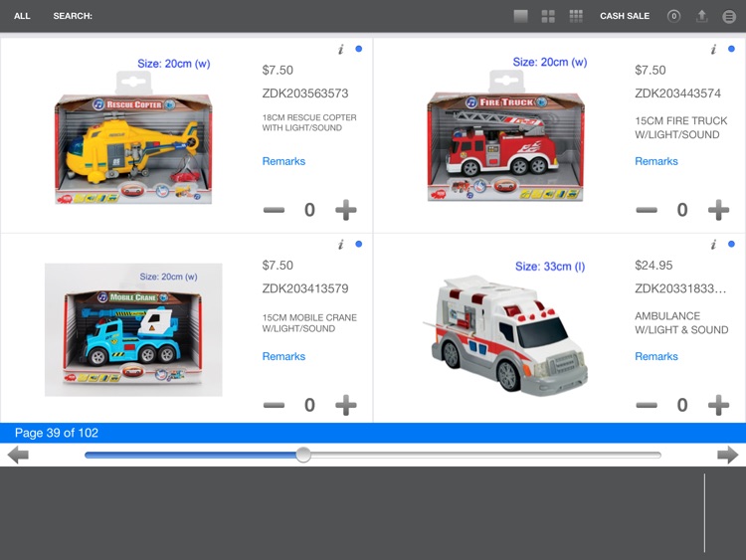
Task: Open Mobile Crane product image
Action: (x=133, y=329)
